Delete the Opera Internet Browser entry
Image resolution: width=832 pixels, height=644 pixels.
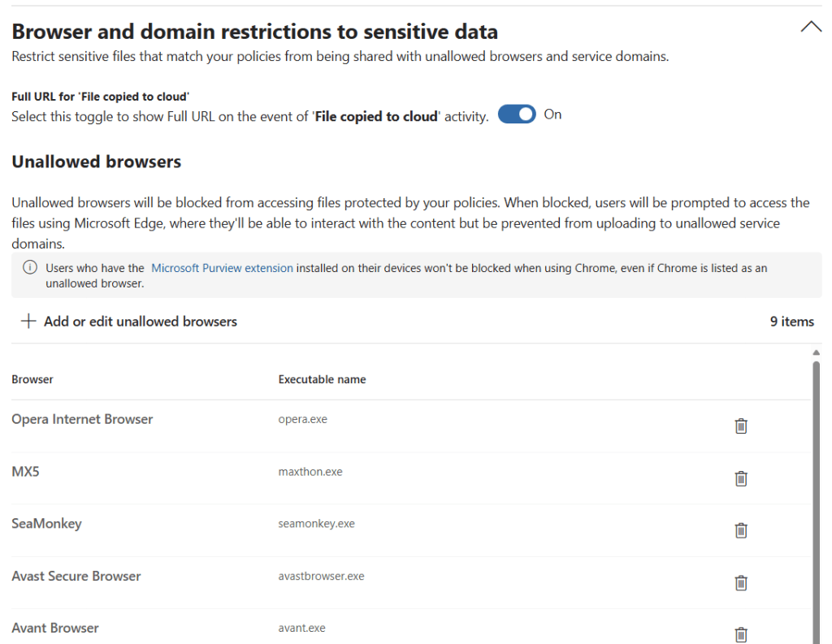pyautogui.click(x=741, y=426)
